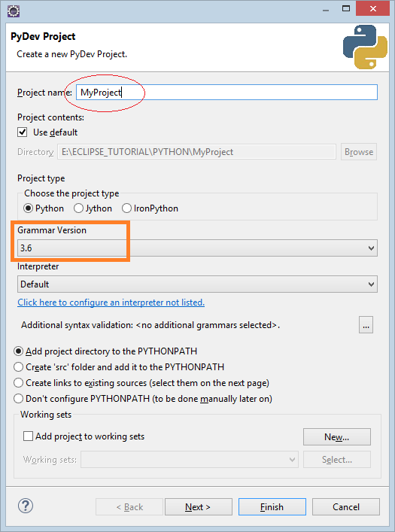
Task: Choose Create 'src' folder PYTHONPATH option
Action: click(x=18, y=367)
